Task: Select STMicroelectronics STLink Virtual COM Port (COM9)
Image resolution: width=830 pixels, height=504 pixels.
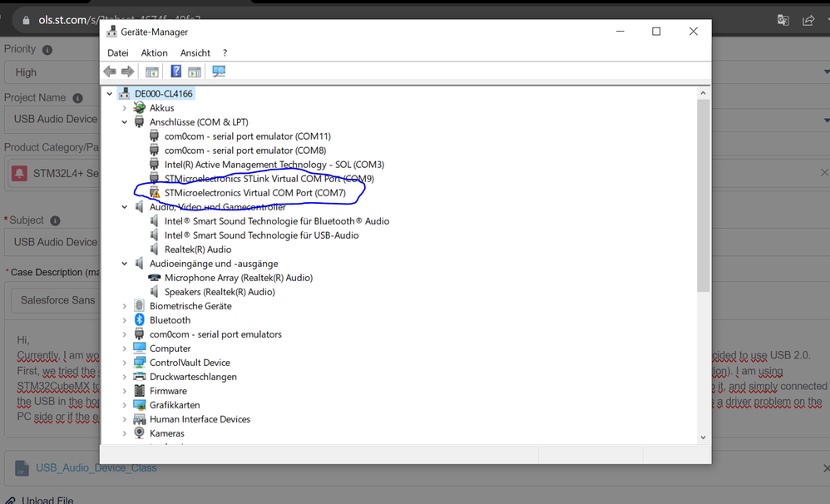Action: pos(269,179)
